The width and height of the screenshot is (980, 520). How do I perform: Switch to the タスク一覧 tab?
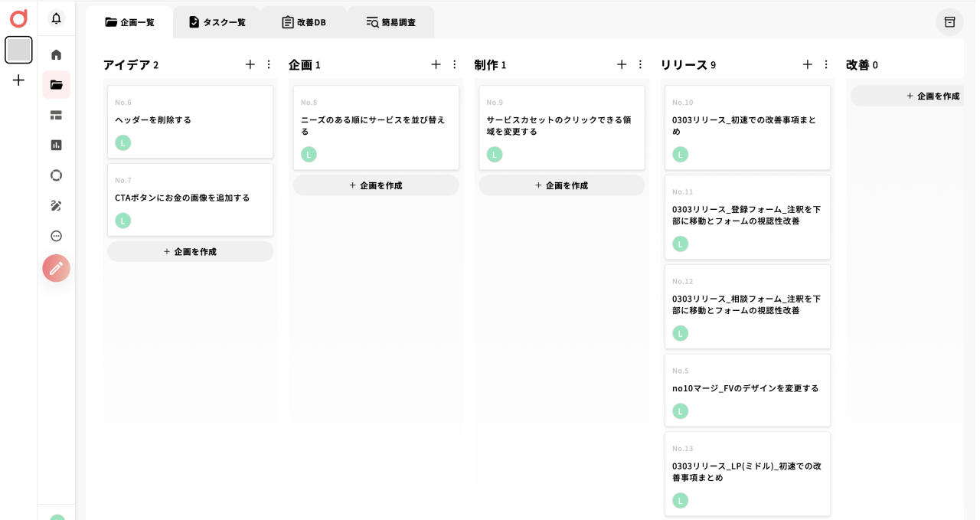[x=217, y=22]
